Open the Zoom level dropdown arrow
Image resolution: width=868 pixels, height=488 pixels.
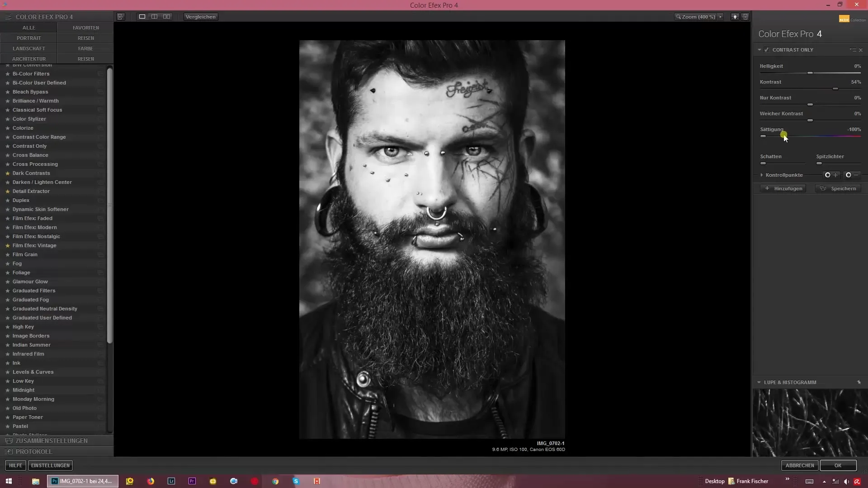point(721,17)
